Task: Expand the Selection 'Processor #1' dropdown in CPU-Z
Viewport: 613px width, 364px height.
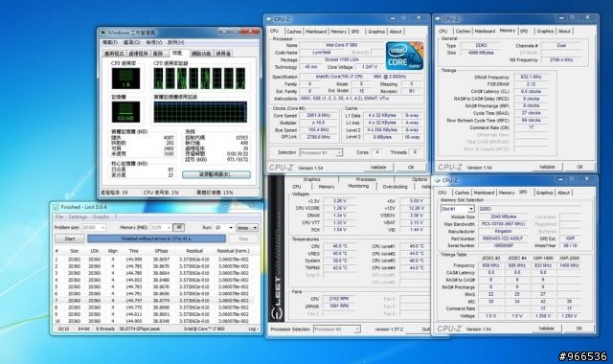Action: click(x=339, y=153)
